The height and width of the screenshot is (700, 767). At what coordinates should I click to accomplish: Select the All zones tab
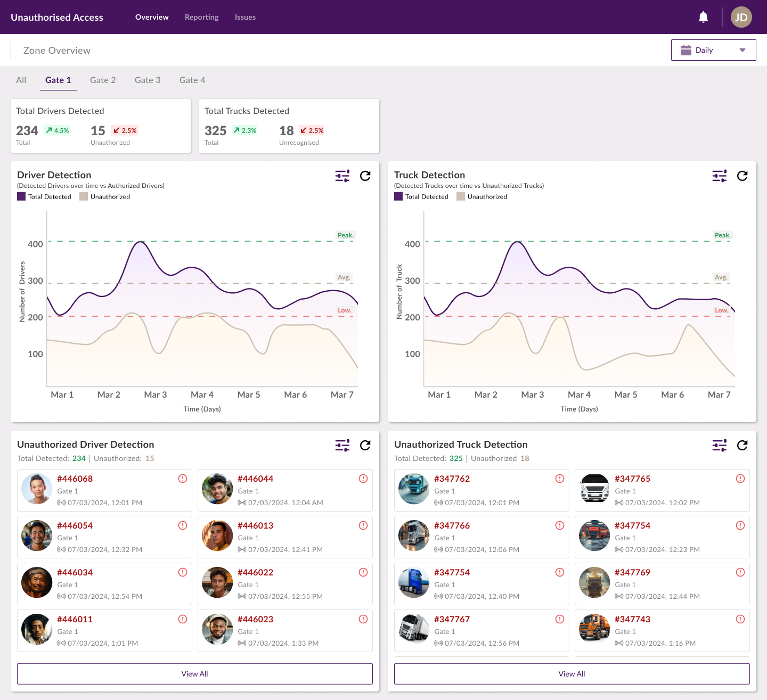[21, 80]
